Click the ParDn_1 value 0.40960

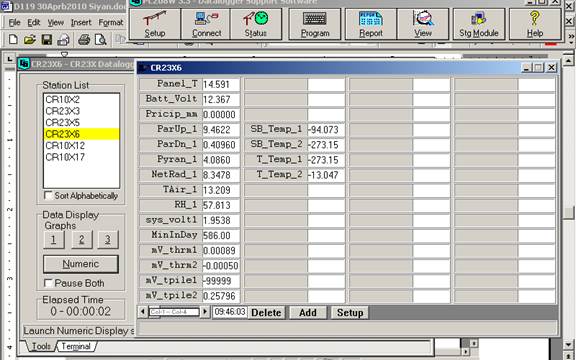point(221,145)
